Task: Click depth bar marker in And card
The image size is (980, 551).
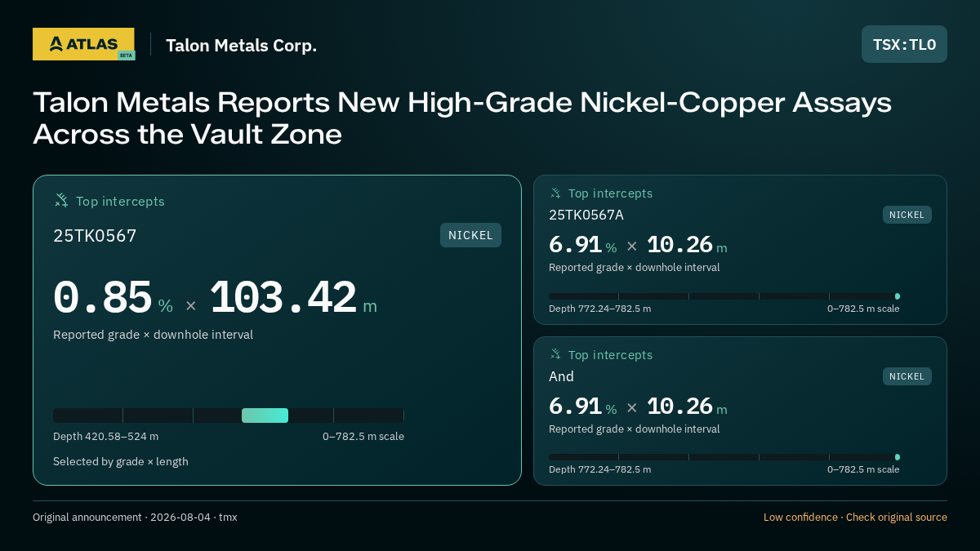Action: (x=898, y=457)
